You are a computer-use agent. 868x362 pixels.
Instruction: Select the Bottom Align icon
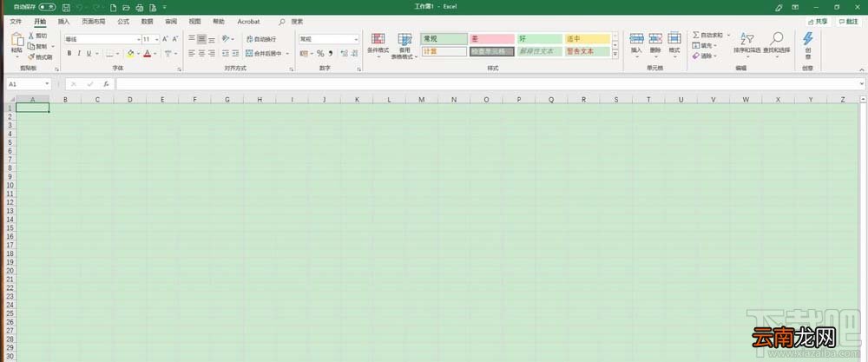[x=212, y=39]
